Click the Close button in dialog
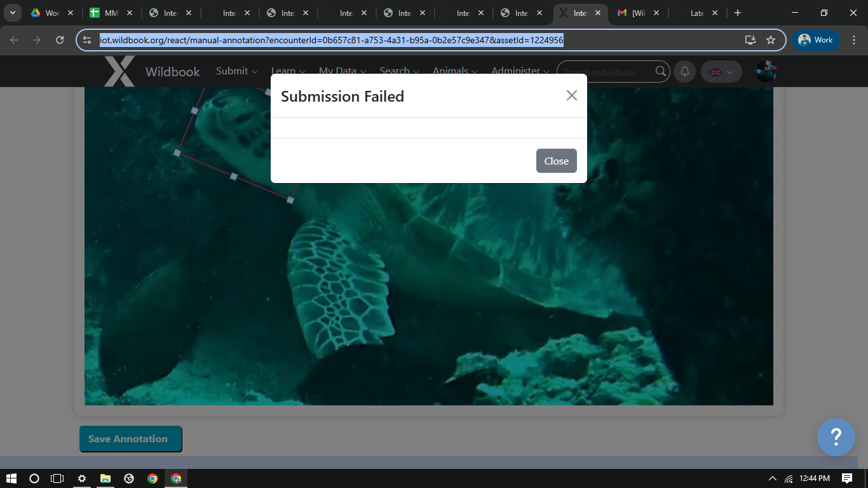This screenshot has height=488, width=868. click(556, 161)
